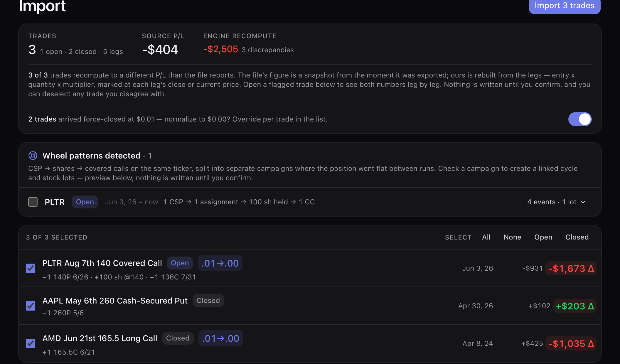Click the -$1,035 discrepancy delta badge
Viewport: 620px width, 364px height.
[x=571, y=343]
